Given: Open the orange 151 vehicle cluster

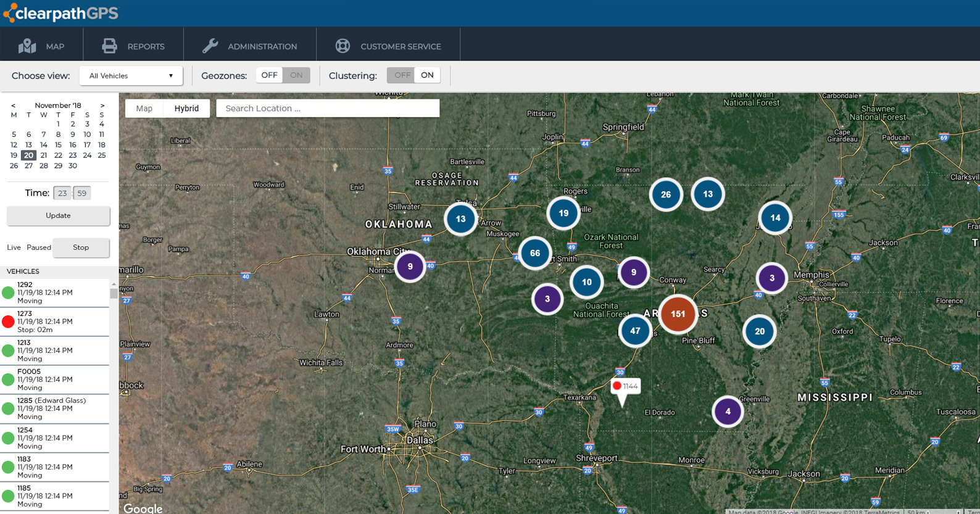Looking at the screenshot, I should 678,314.
